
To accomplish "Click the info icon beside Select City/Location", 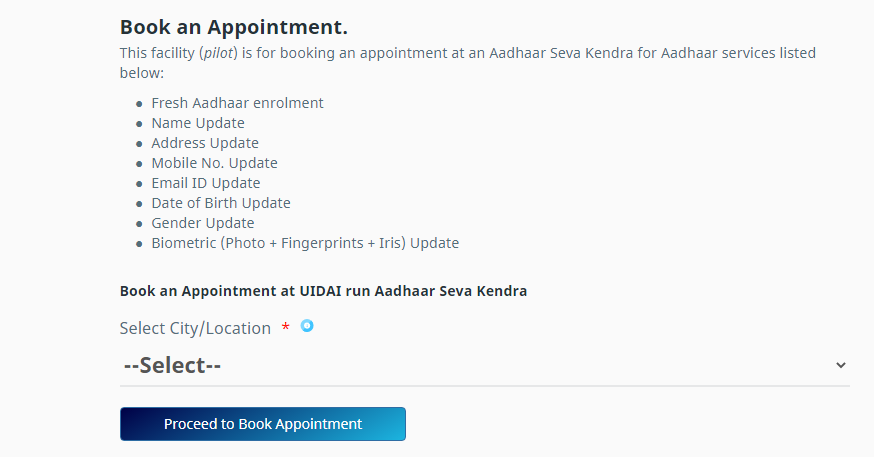I will click(307, 325).
